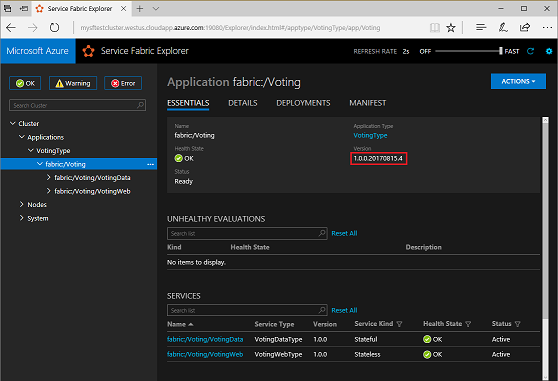558x381 pixels.
Task: Sort services by Service Type column
Action: 274,324
